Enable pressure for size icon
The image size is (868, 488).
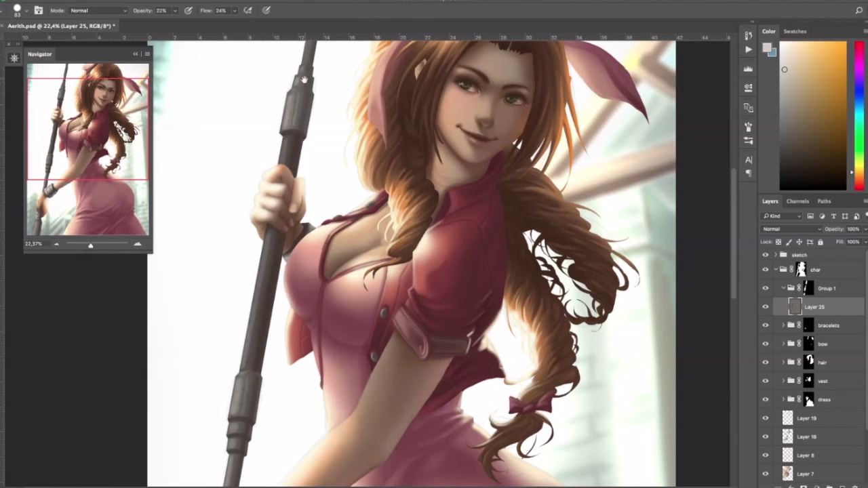click(x=267, y=10)
